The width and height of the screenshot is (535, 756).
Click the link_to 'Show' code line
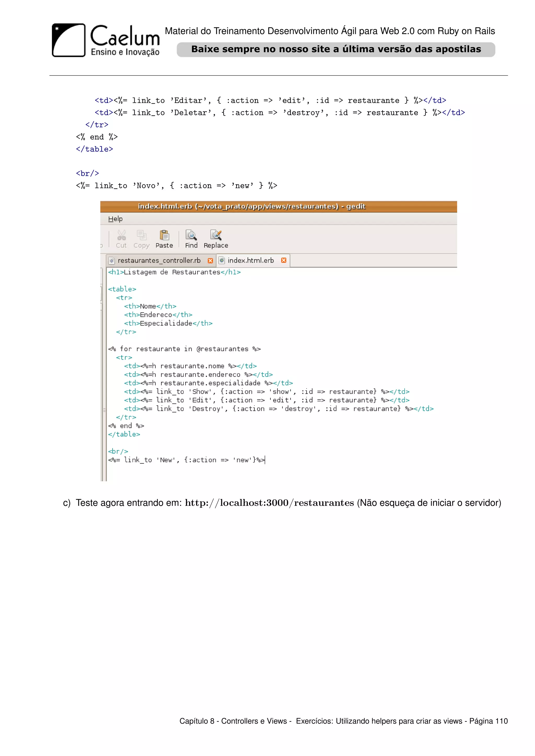pyautogui.click(x=267, y=392)
